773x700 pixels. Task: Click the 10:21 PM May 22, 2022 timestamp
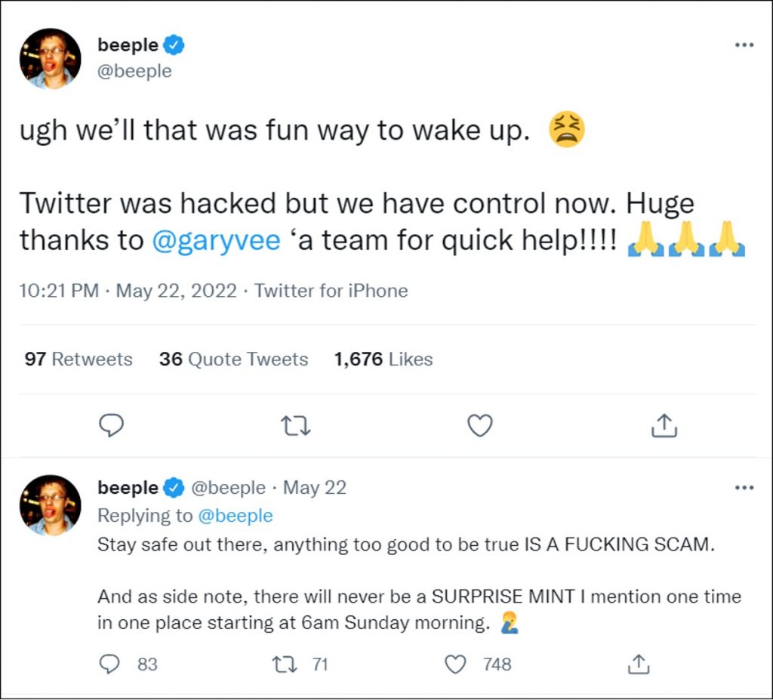click(128, 291)
